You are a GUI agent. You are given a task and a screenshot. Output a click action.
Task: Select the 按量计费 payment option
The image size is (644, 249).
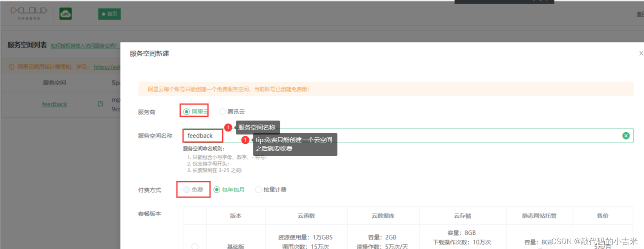point(258,189)
